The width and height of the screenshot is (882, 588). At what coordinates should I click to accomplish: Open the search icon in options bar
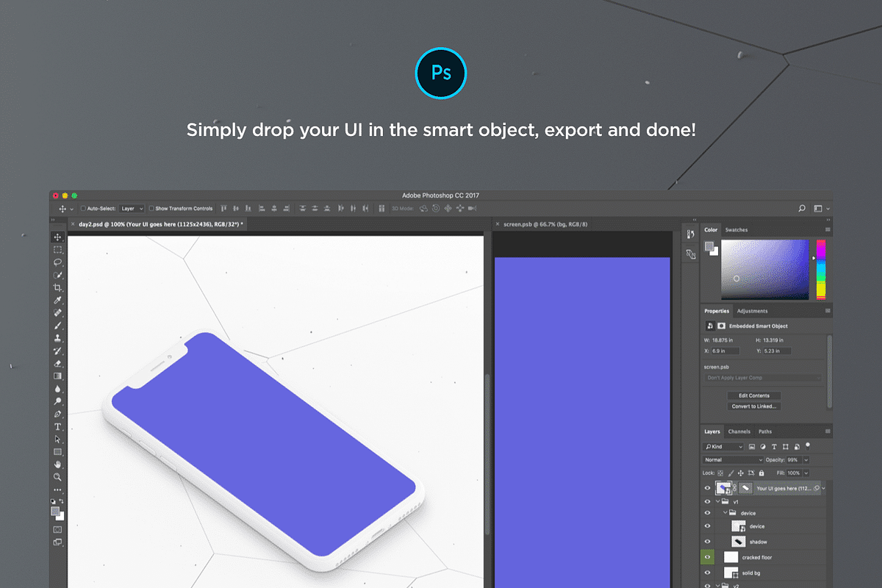click(x=802, y=209)
